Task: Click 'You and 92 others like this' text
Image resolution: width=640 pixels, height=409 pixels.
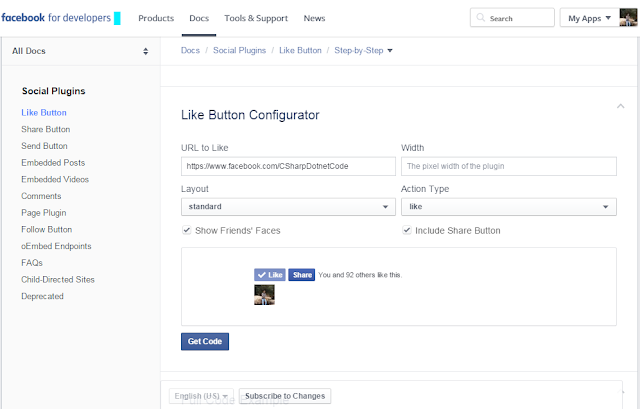Action: pos(360,275)
